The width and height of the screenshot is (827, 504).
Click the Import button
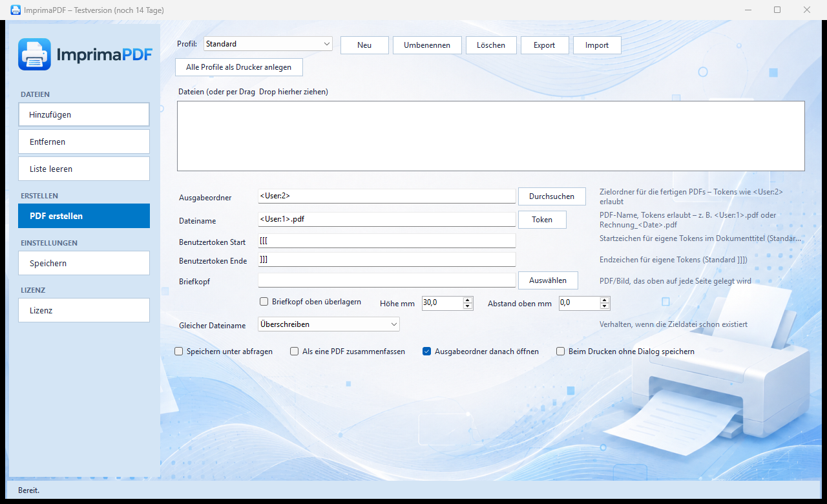(x=597, y=45)
